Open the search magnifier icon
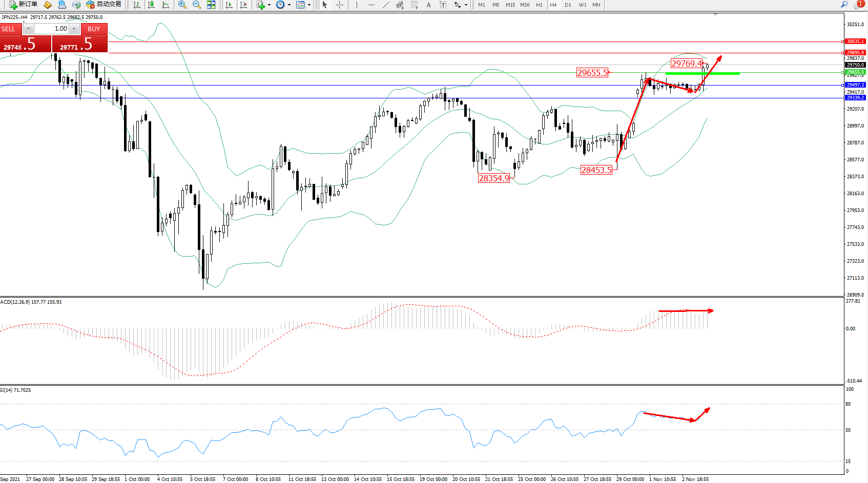 point(844,5)
